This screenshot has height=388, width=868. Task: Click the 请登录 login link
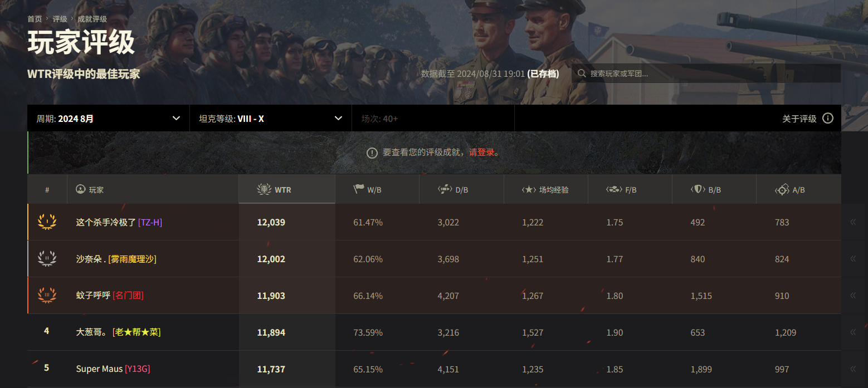(x=481, y=153)
